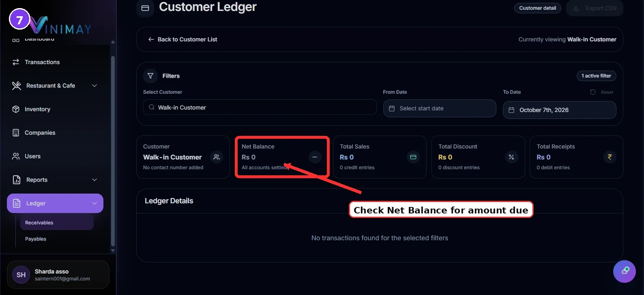Expand the Restaurant & Cafe submenu chevron
644x295 pixels.
click(x=94, y=86)
